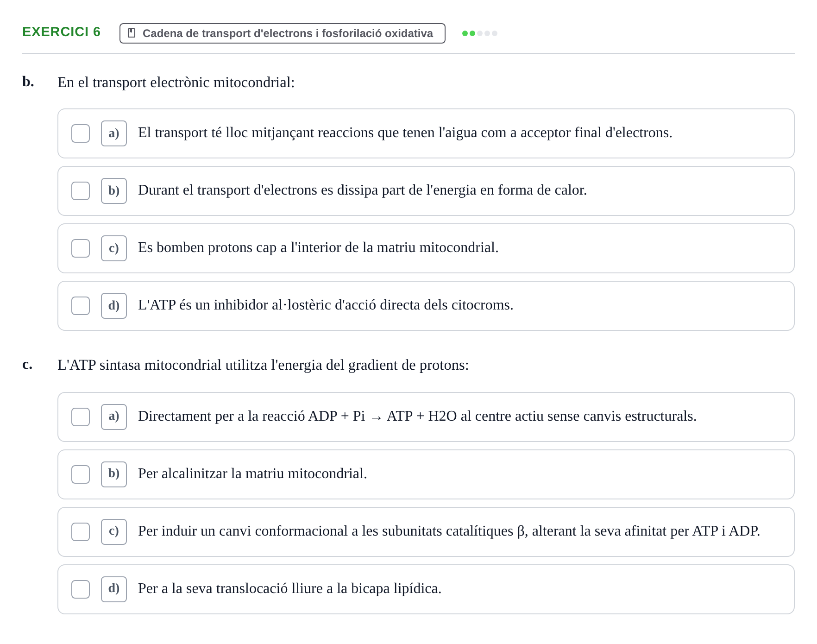Click question text 'L'ATP sintasa mitocondrial utilitza l'energia'
817x644 pixels.
tap(263, 365)
